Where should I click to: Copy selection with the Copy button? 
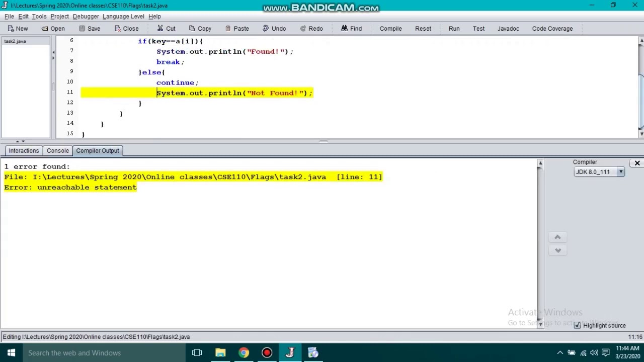point(199,29)
